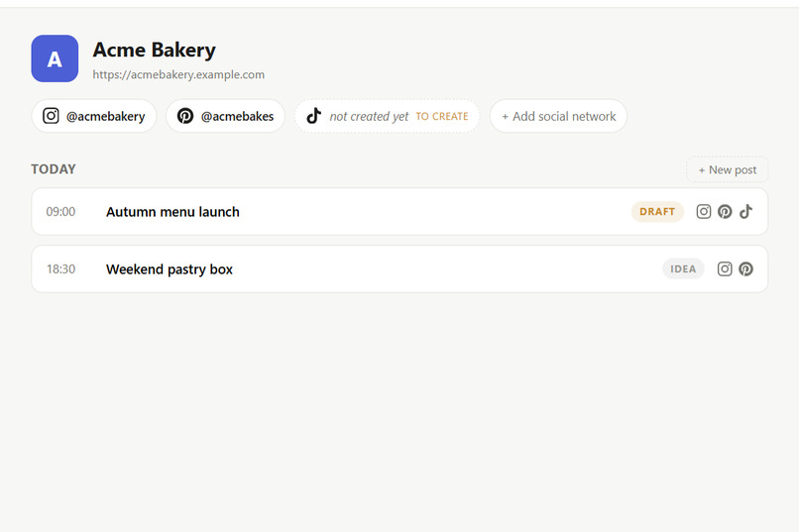799x532 pixels.
Task: Click the Pinterest icon in the @acmebakes chip
Action: coord(185,116)
